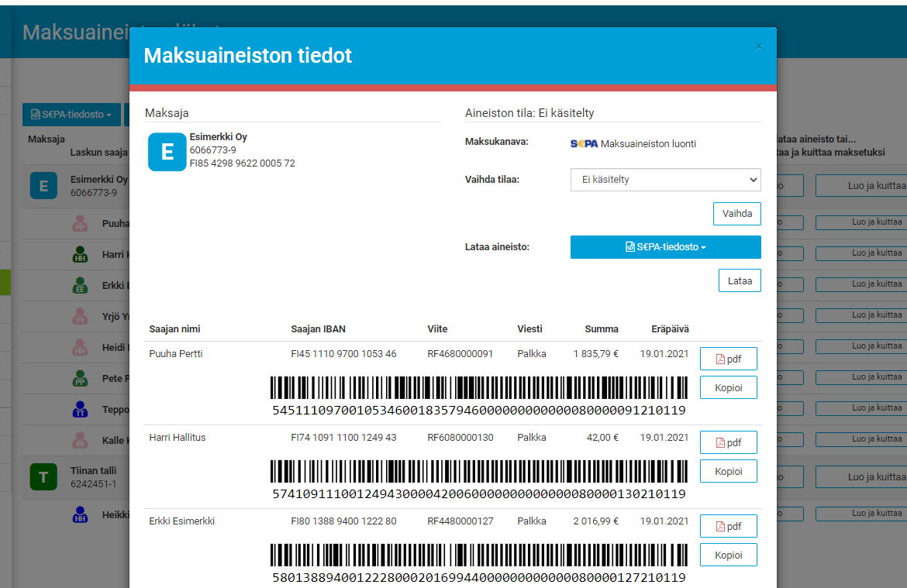Close the Maksuaineiston tiedot dialog
This screenshot has height=588, width=907.
click(x=759, y=46)
